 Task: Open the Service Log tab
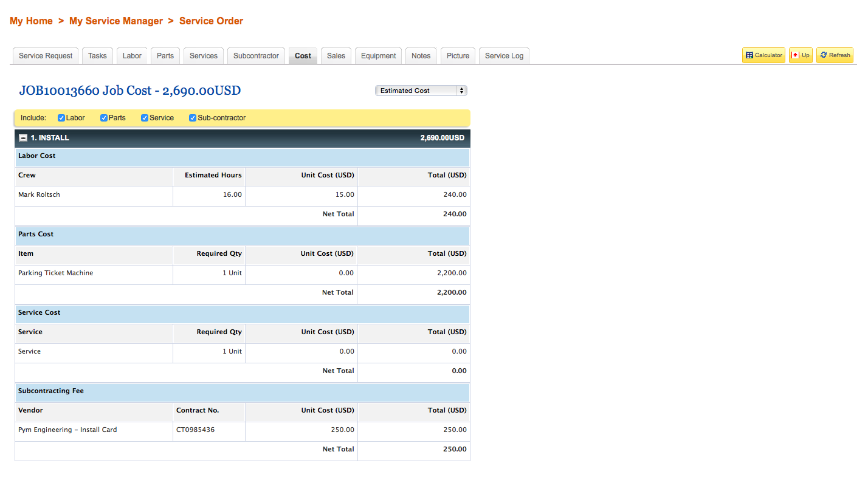pos(504,56)
